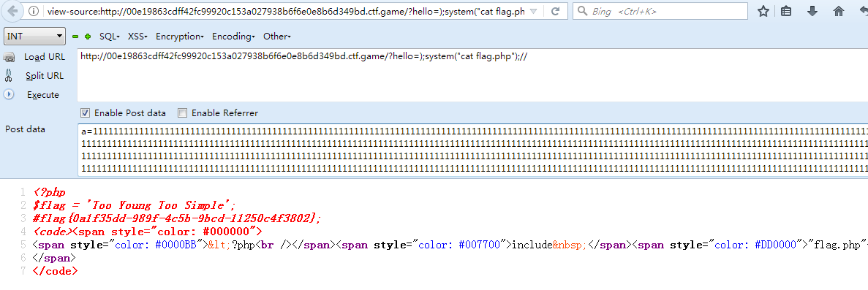Open the INT database type dropdown
The image size is (868, 290).
click(34, 36)
